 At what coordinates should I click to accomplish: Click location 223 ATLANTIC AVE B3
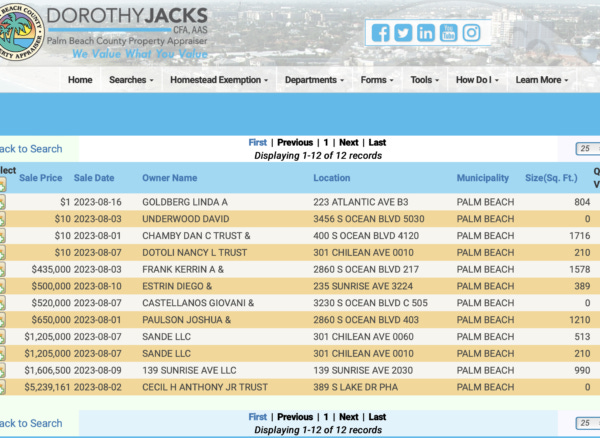pos(361,202)
